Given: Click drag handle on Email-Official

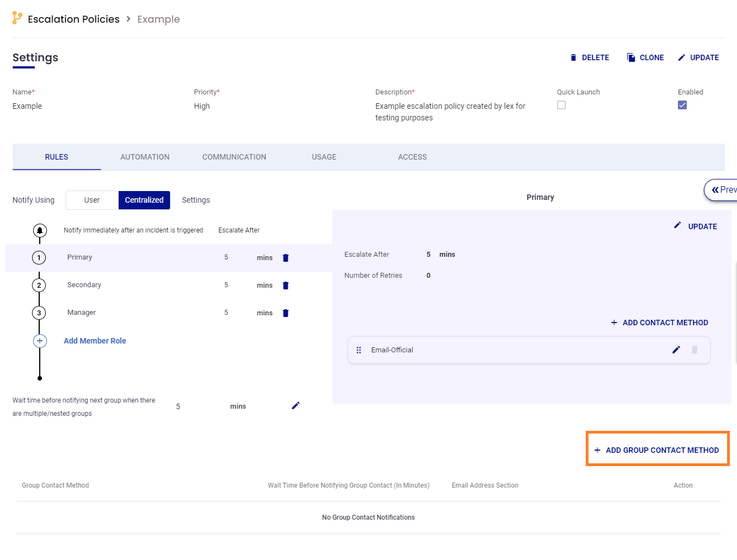Looking at the screenshot, I should [359, 350].
